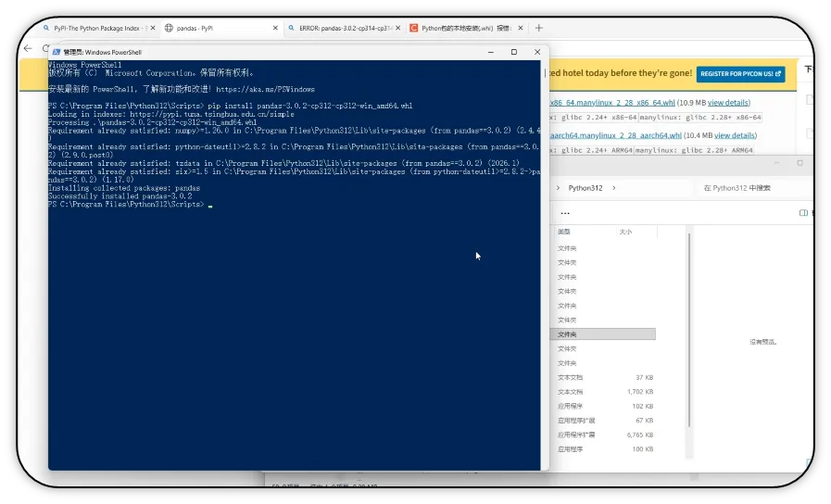Image resolution: width=831 pixels, height=504 pixels.
Task: Open the ERROR: pandas-3.0.2-cp314 browser tab
Action: pyautogui.click(x=345, y=28)
